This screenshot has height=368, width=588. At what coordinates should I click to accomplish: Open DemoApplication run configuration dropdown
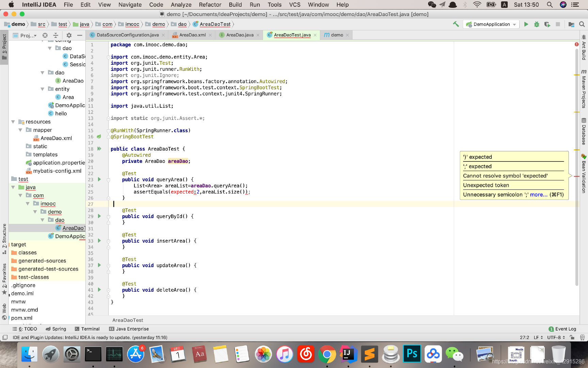pyautogui.click(x=491, y=24)
